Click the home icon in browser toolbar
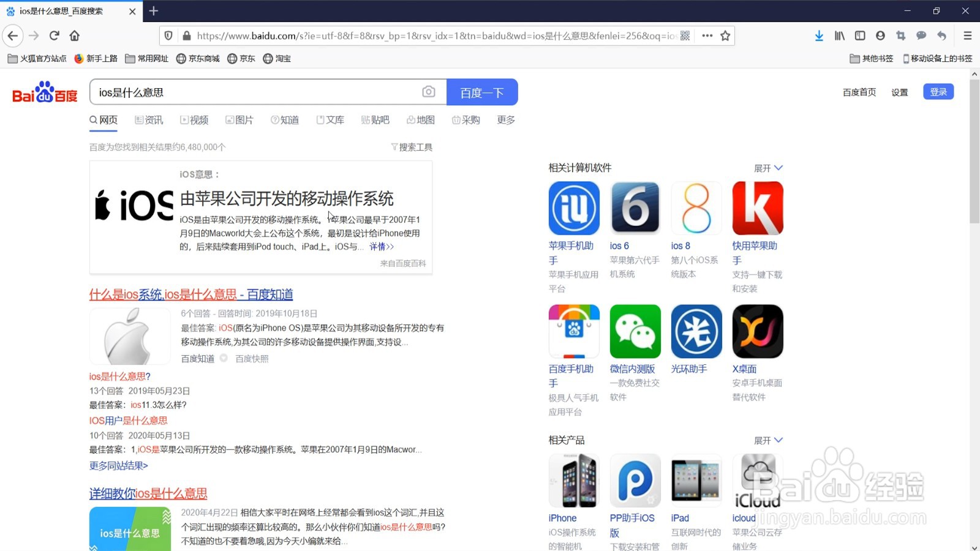This screenshot has height=551, width=980. pos(74,36)
